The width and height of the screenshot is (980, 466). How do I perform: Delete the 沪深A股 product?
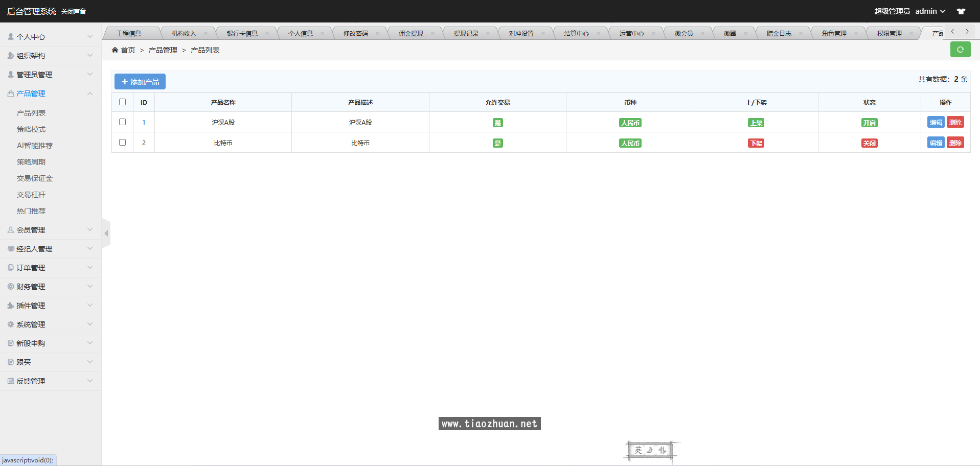[x=955, y=122]
